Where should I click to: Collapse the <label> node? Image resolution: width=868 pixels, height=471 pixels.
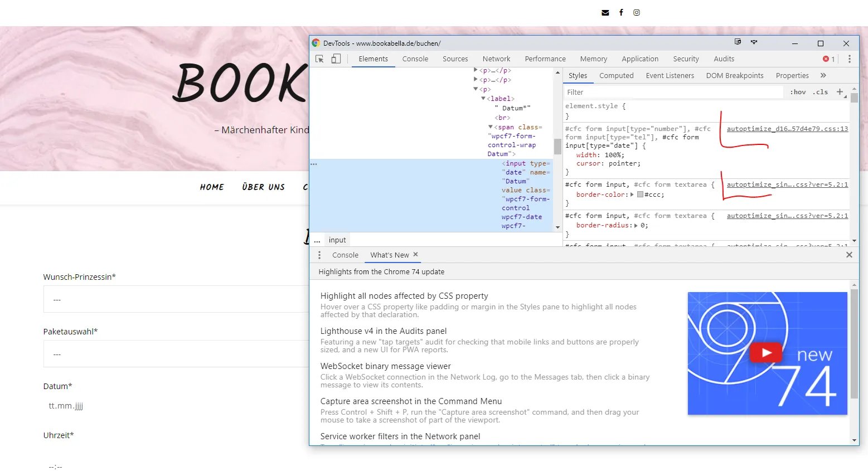pos(483,99)
